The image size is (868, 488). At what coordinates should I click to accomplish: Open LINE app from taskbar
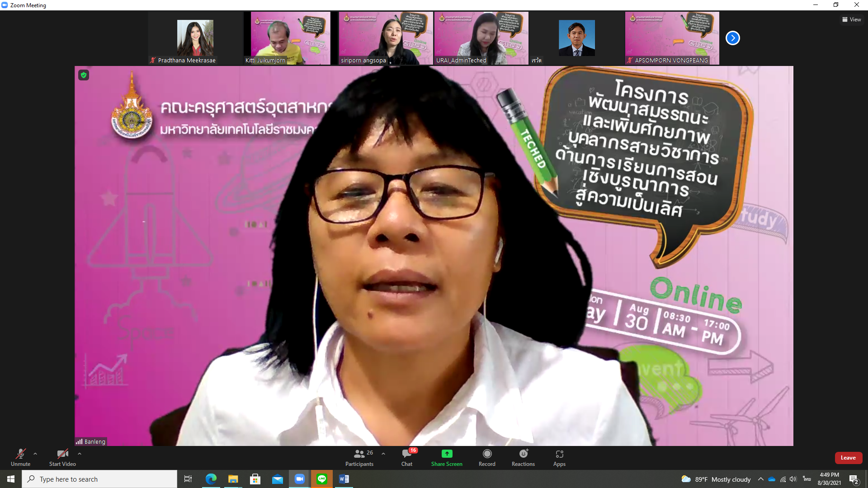pos(322,479)
